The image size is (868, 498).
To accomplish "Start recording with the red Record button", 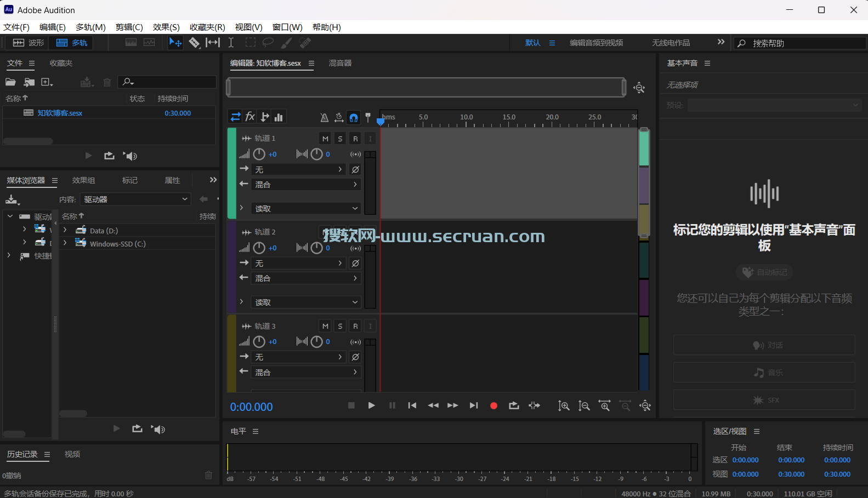I will pyautogui.click(x=493, y=406).
